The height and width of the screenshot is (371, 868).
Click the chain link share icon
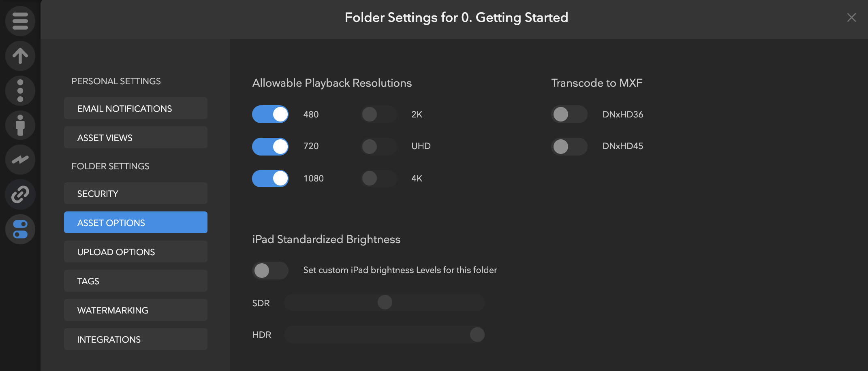click(x=20, y=194)
